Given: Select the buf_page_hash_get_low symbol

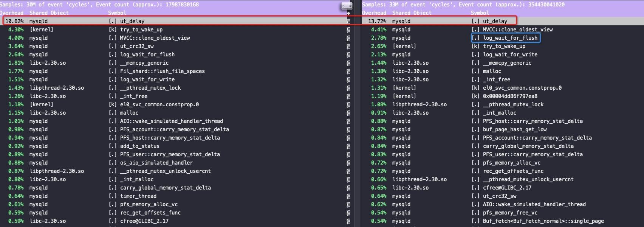Looking at the screenshot, I should point(515,129).
